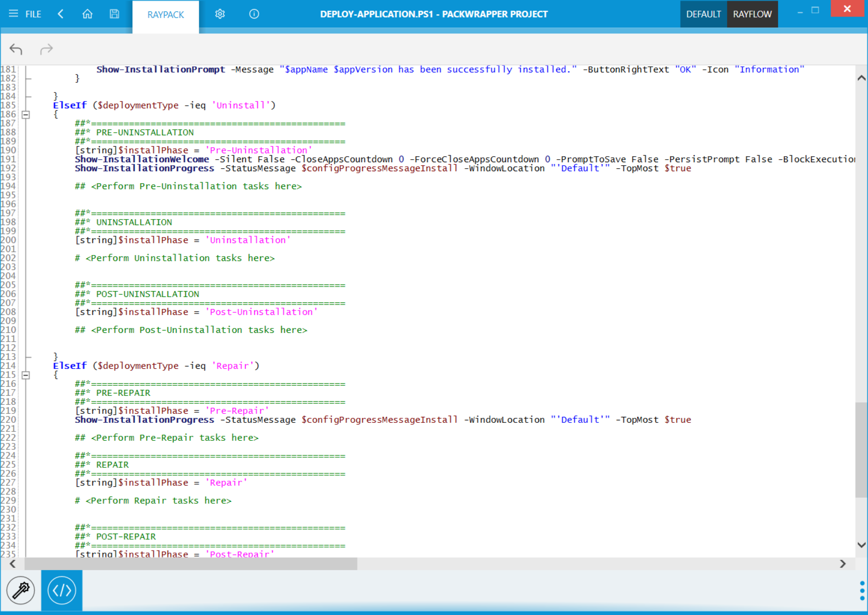The width and height of the screenshot is (868, 615).
Task: Redo the last undone edit
Action: pos(46,49)
